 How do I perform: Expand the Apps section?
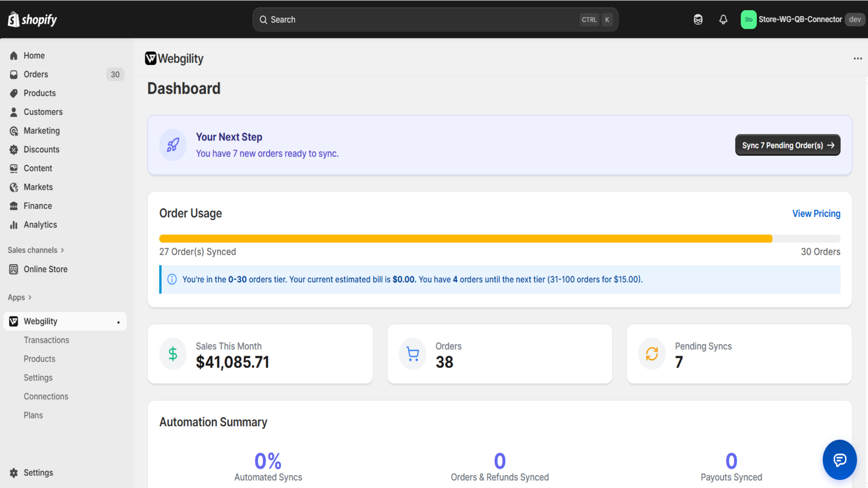20,297
